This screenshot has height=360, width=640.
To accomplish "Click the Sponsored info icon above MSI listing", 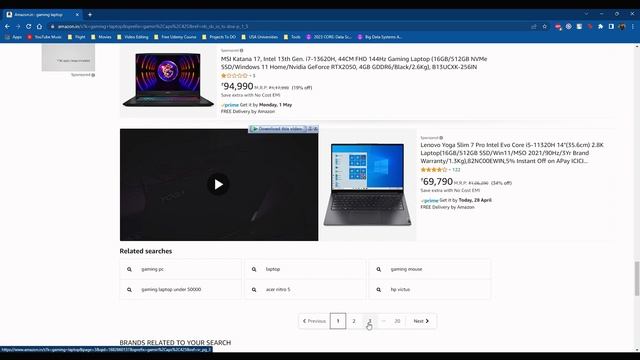I will [242, 51].
